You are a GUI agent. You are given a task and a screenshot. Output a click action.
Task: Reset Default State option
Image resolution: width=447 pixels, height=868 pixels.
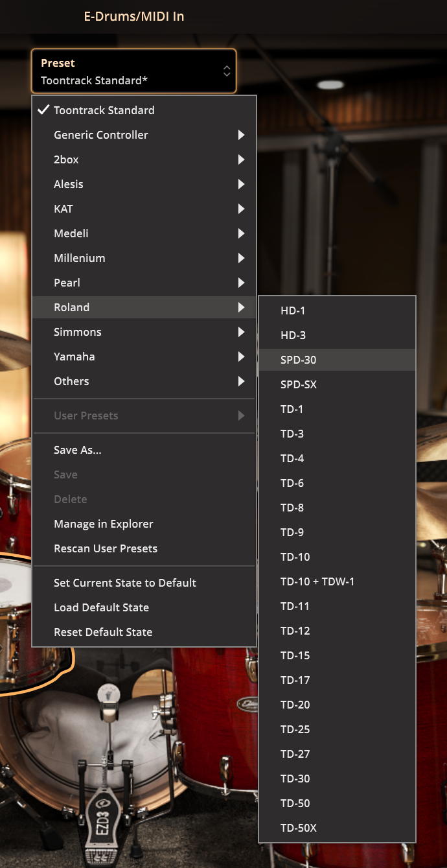[x=103, y=632]
